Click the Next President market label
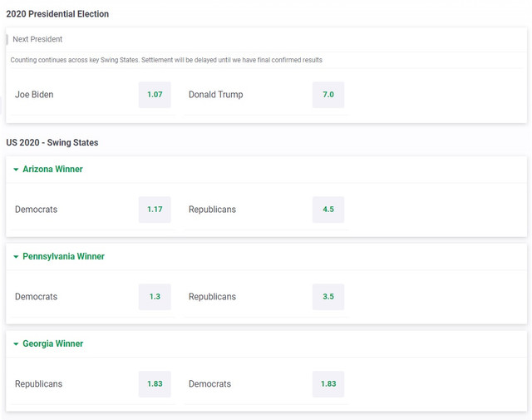The image size is (532, 420). point(37,39)
